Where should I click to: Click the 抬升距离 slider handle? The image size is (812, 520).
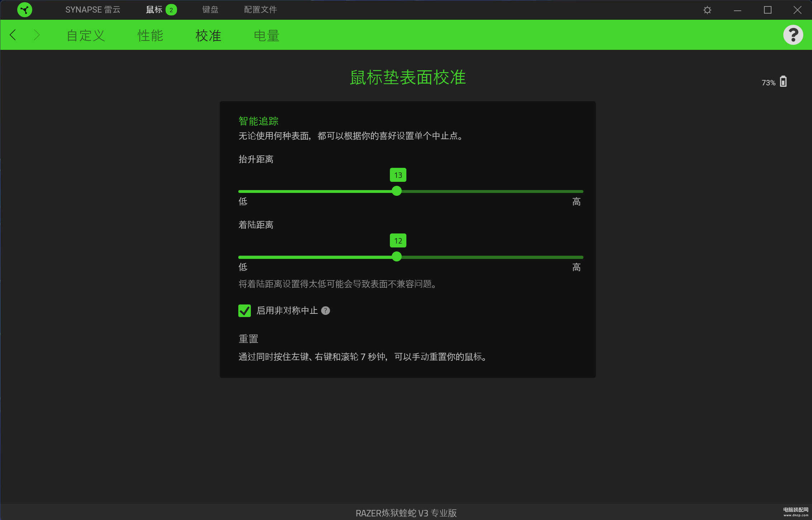tap(397, 191)
